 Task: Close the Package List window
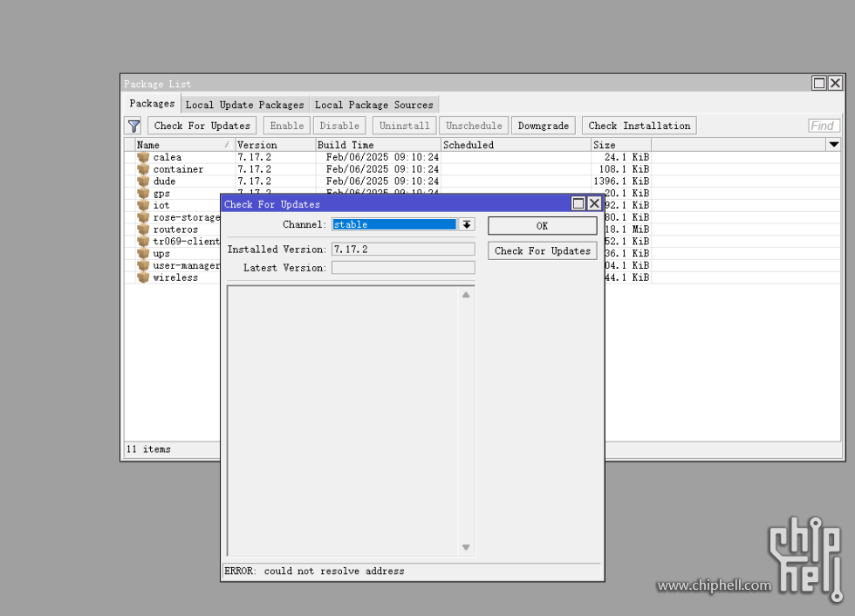[836, 83]
